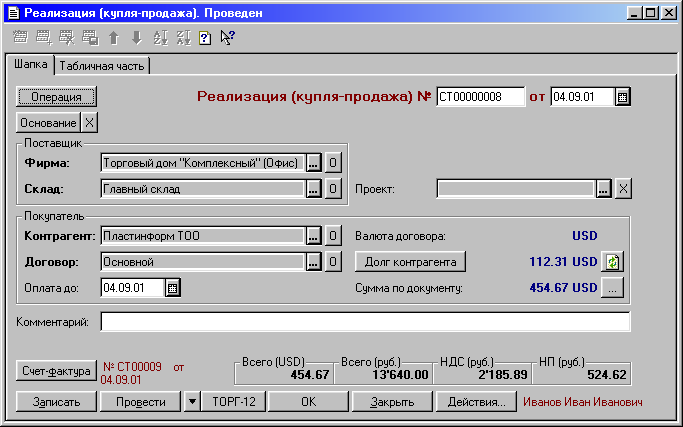Click the move row up arrow
Viewport: 683px width, 427px height.
(114, 38)
